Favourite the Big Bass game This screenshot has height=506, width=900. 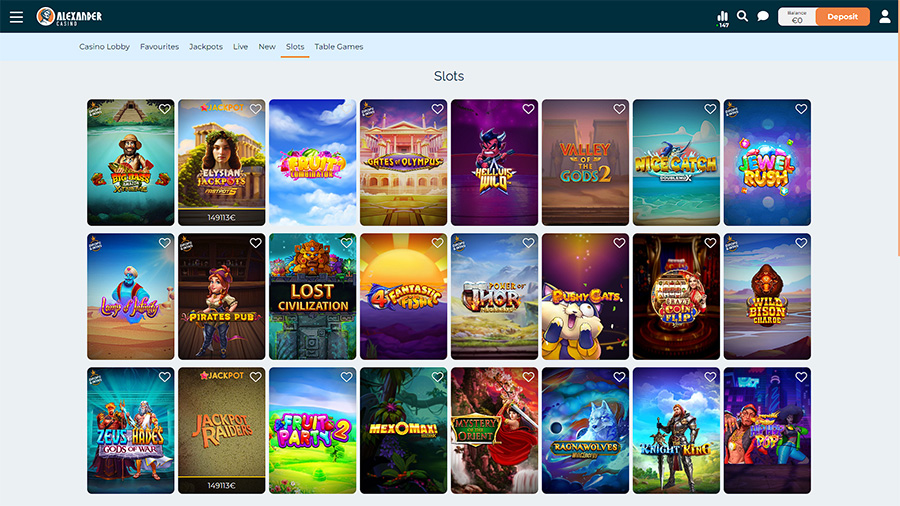165,108
